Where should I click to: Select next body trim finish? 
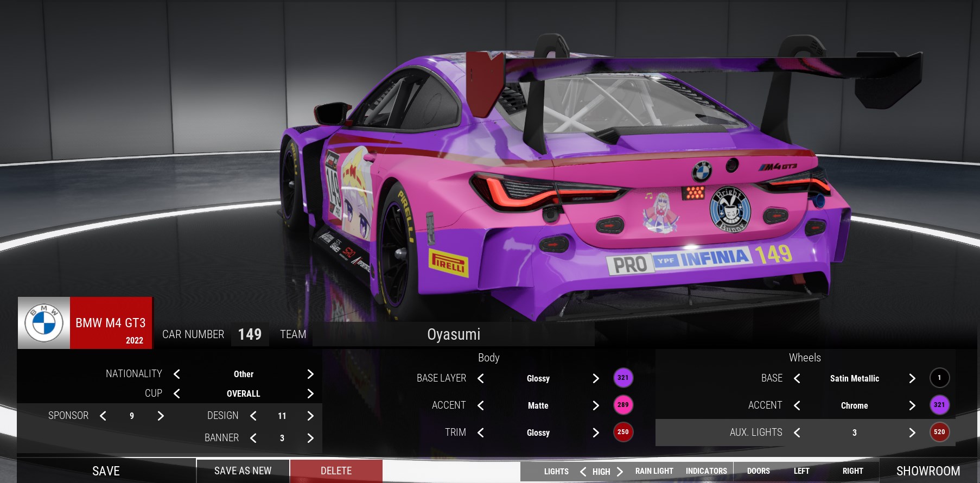click(596, 433)
